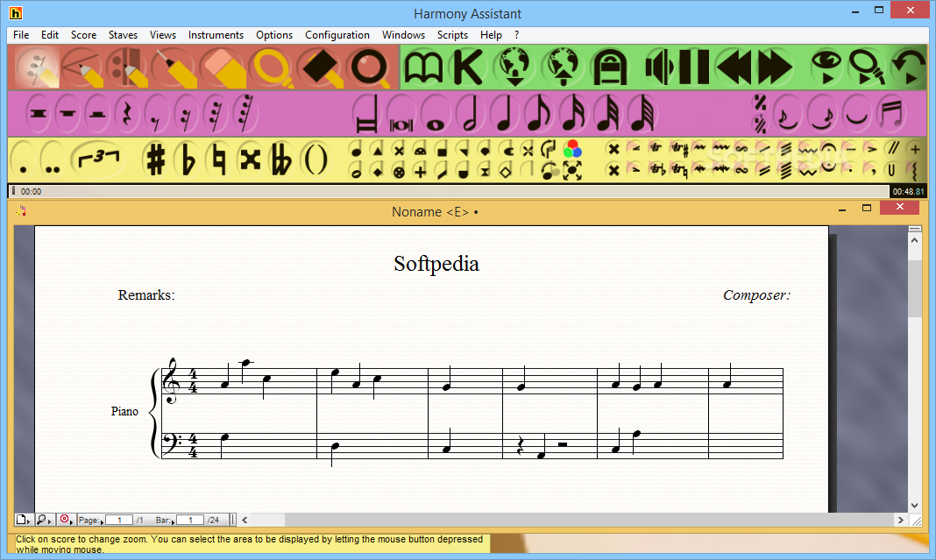
Task: Open the Scripts menu
Action: coord(452,35)
